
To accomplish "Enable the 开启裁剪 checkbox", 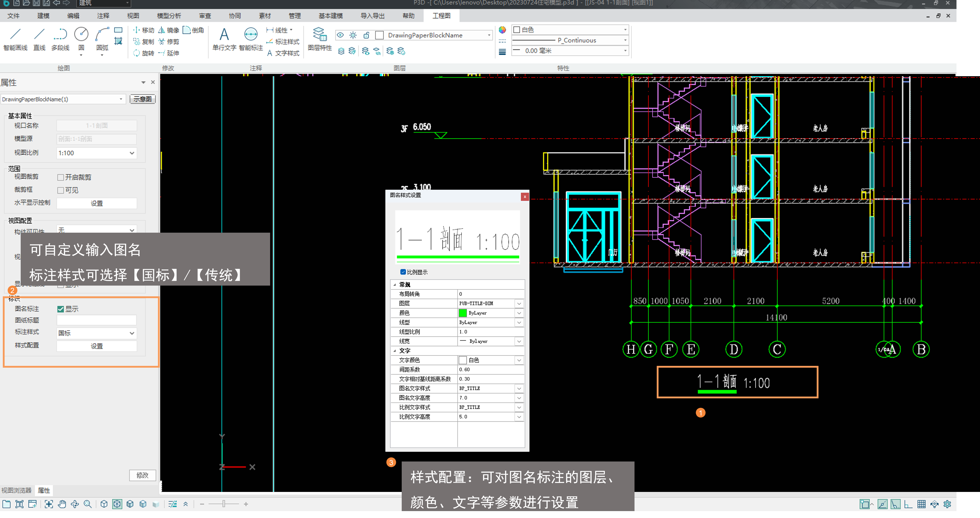I will pyautogui.click(x=61, y=177).
